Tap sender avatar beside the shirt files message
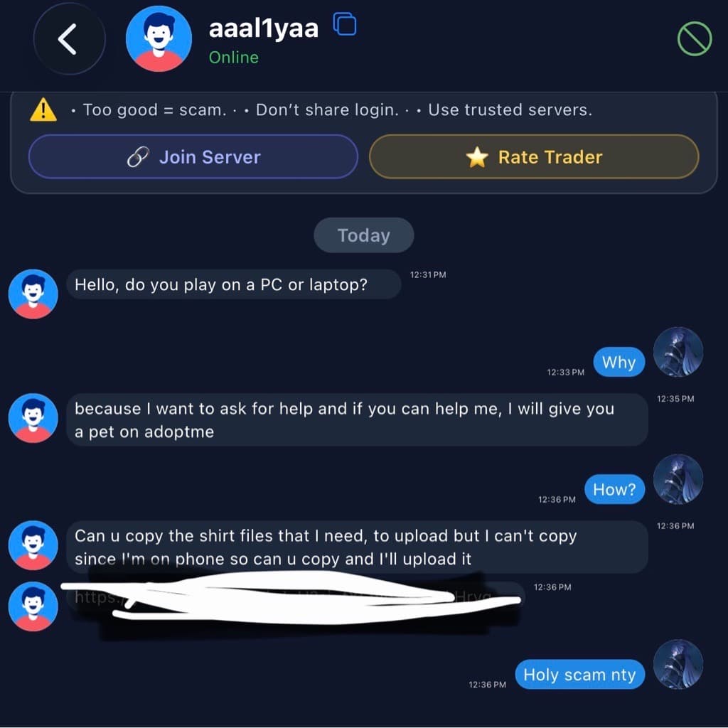Image resolution: width=728 pixels, height=728 pixels. click(33, 545)
